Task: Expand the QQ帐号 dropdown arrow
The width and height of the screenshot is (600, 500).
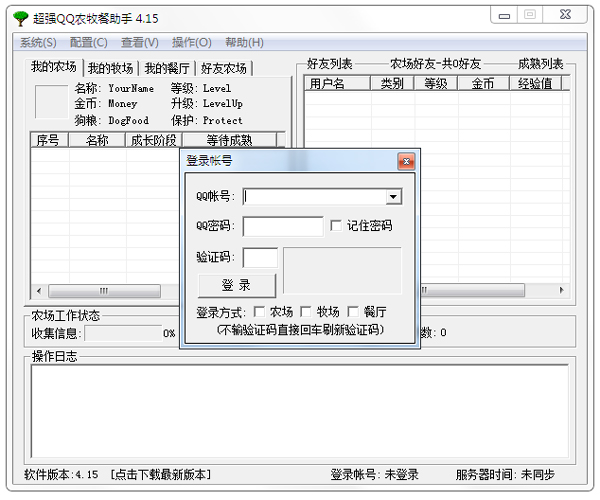Action: click(x=393, y=197)
